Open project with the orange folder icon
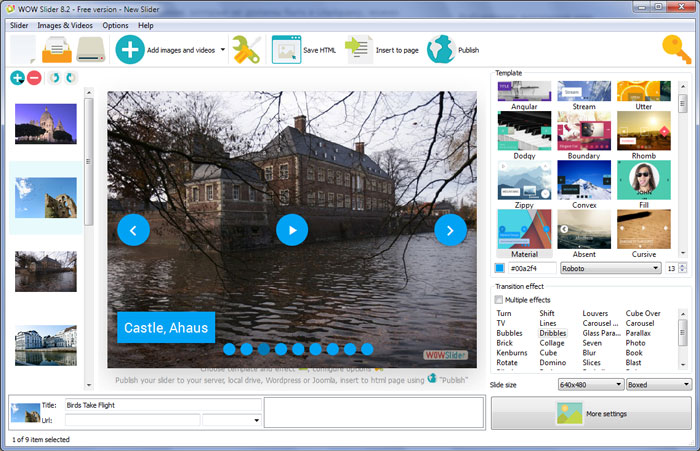700x451 pixels. 57,50
